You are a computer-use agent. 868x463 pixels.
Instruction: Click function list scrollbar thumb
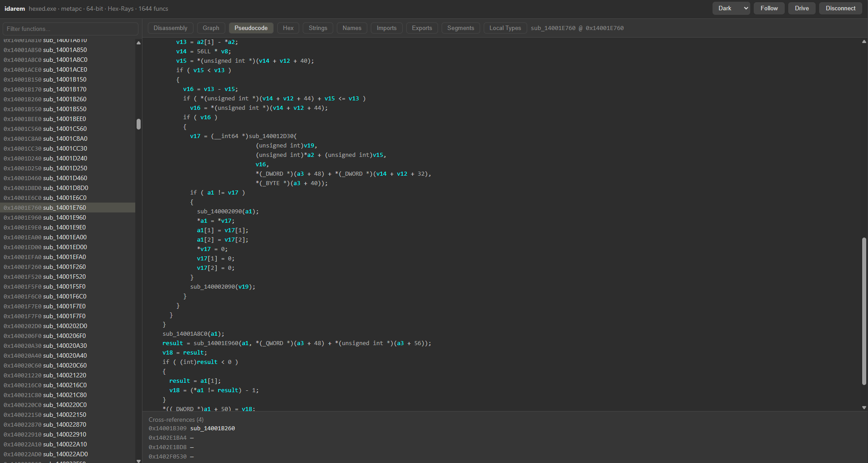point(138,124)
